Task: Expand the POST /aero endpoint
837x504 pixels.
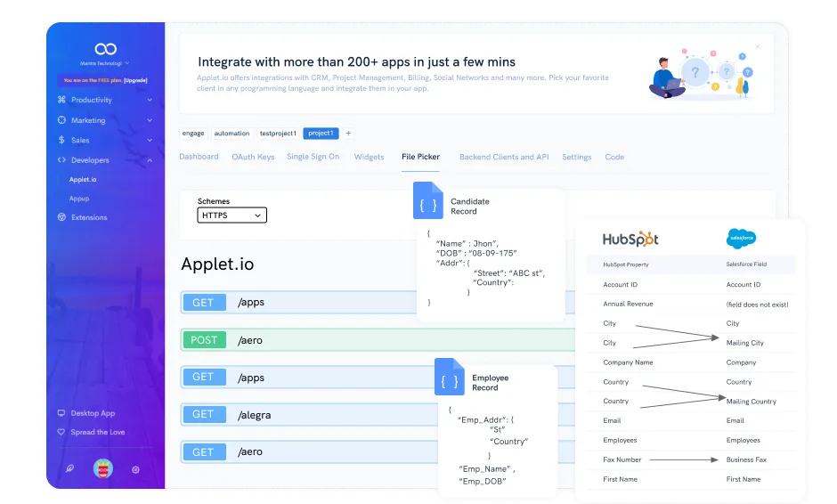Action: [x=378, y=340]
